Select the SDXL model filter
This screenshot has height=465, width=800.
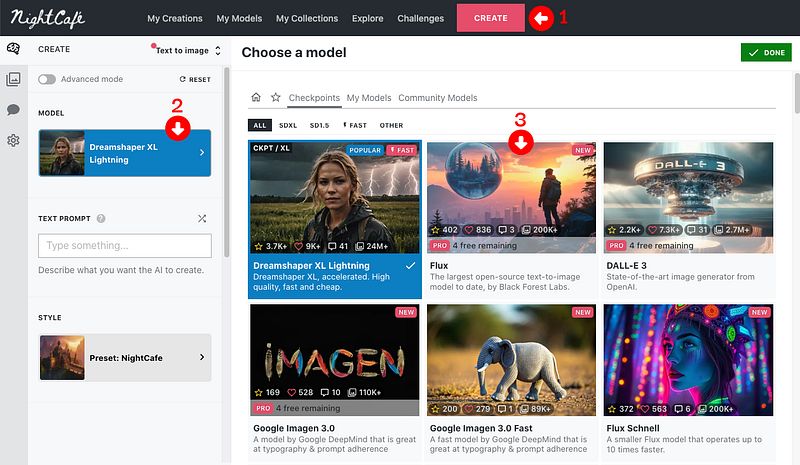(288, 125)
